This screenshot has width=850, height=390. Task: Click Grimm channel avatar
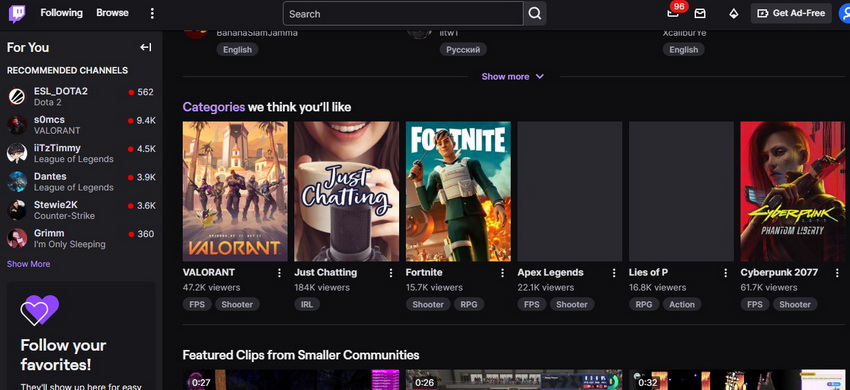click(17, 239)
